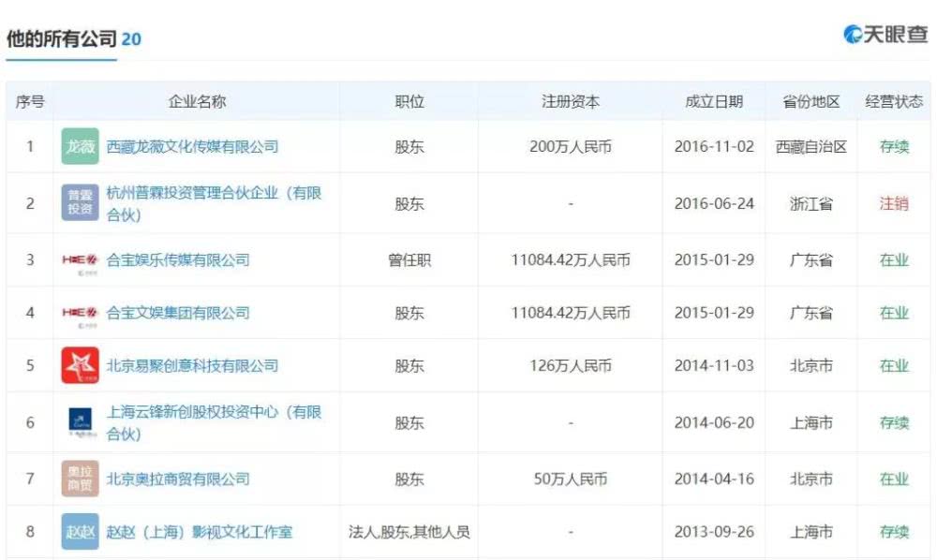937x560 pixels.
Task: Open 合宝娱乐传媒有限公司 link
Action: click(178, 259)
